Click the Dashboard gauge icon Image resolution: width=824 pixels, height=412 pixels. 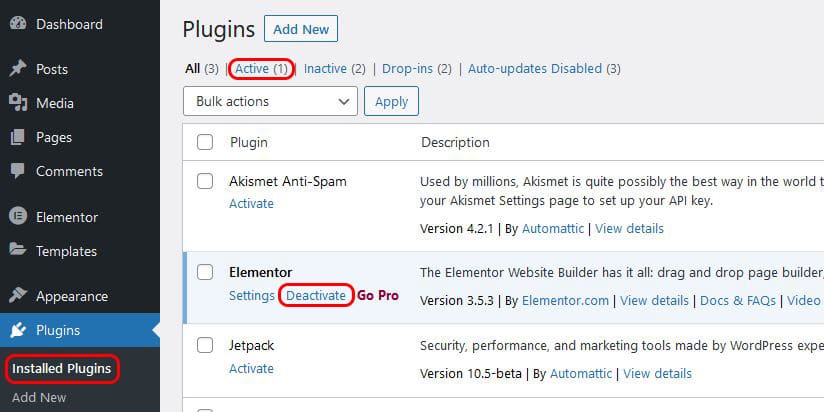point(18,24)
